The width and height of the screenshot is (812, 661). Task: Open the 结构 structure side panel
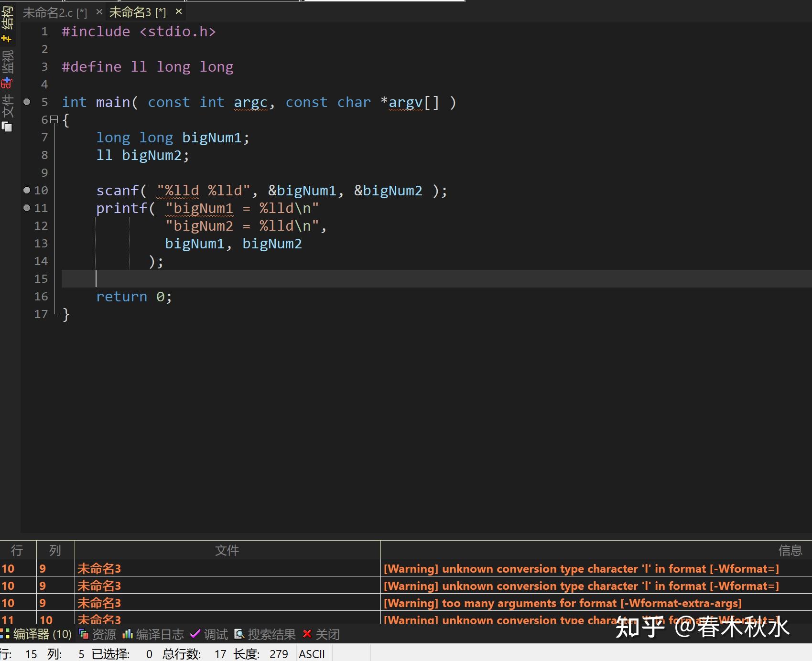pyautogui.click(x=7, y=23)
